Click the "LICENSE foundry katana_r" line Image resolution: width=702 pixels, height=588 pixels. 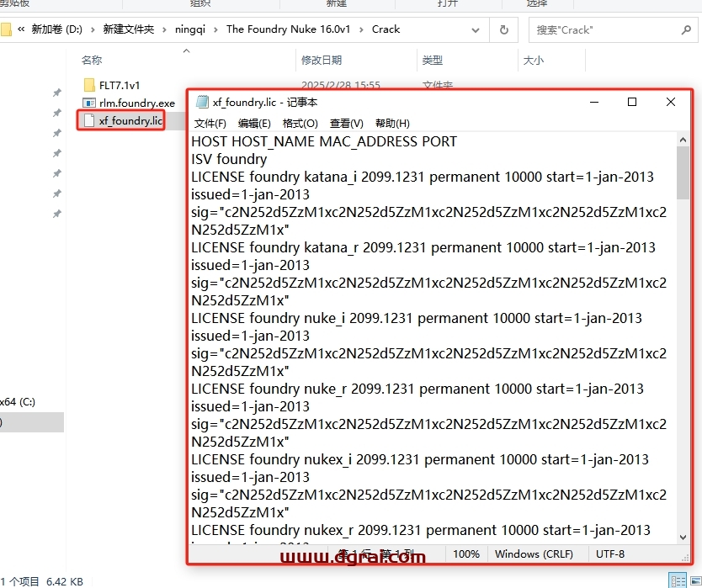[x=423, y=247]
